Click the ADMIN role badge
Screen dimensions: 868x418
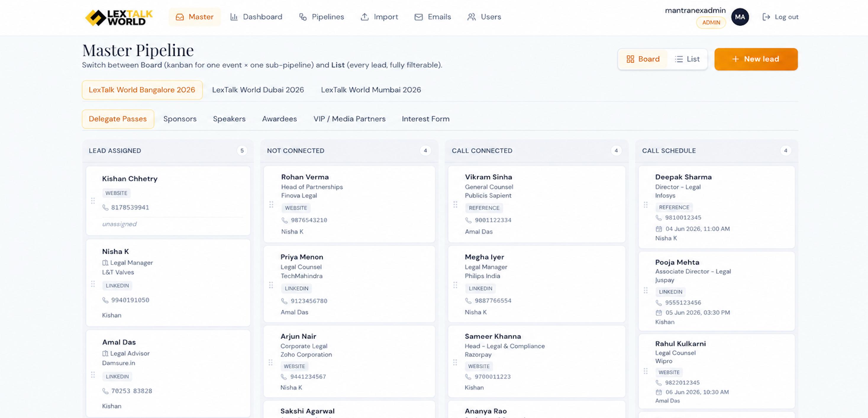[x=711, y=22]
